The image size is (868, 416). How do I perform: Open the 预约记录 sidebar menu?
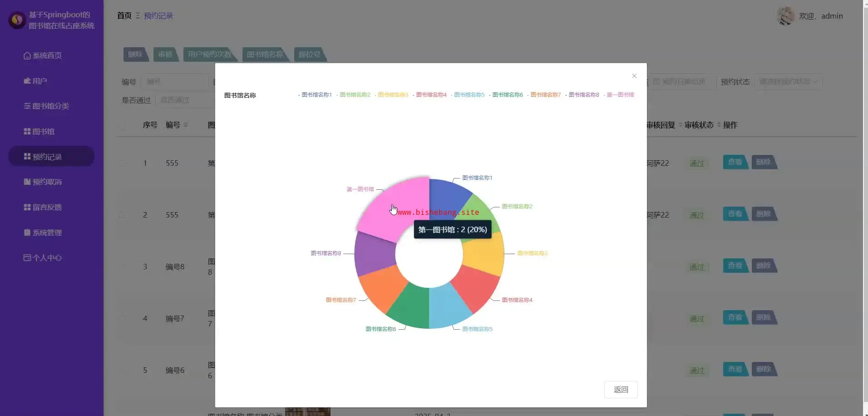click(51, 156)
